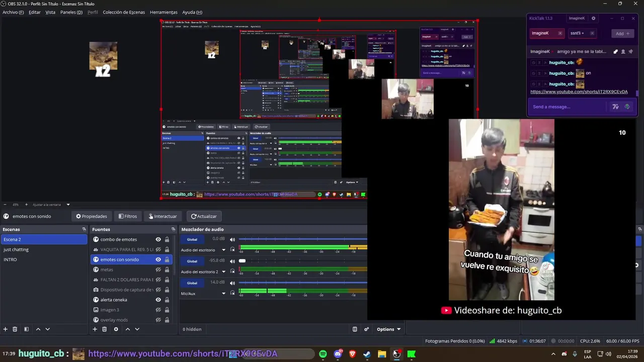Show the Imagen 3 source

tap(158, 310)
